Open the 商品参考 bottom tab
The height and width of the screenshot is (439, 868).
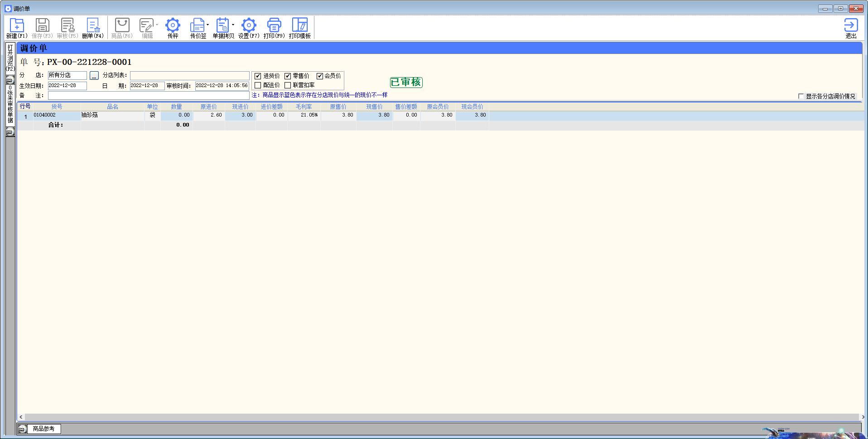[43, 429]
